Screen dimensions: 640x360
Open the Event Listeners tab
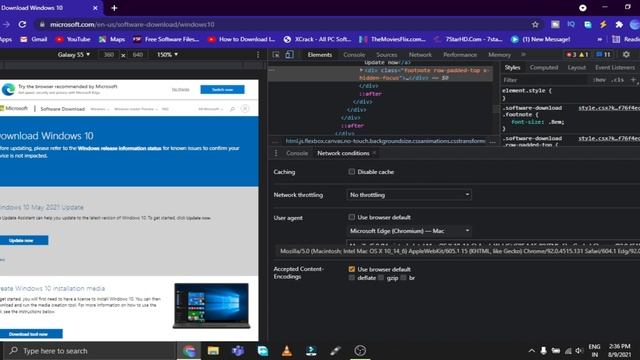(x=615, y=68)
